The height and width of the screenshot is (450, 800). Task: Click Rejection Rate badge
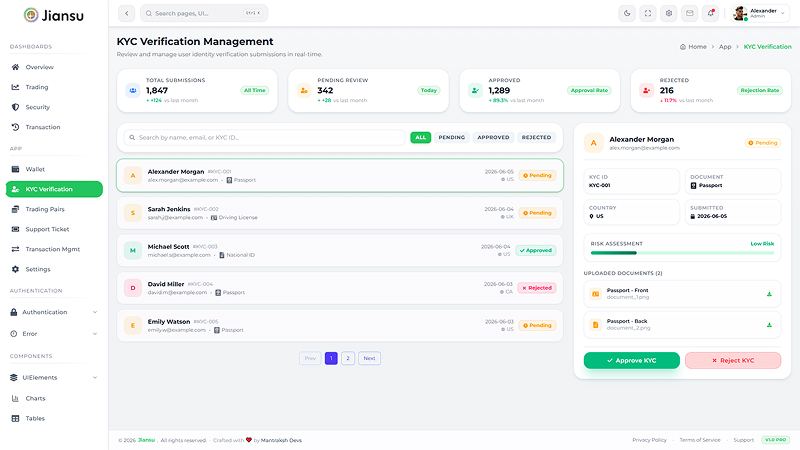pyautogui.click(x=760, y=90)
